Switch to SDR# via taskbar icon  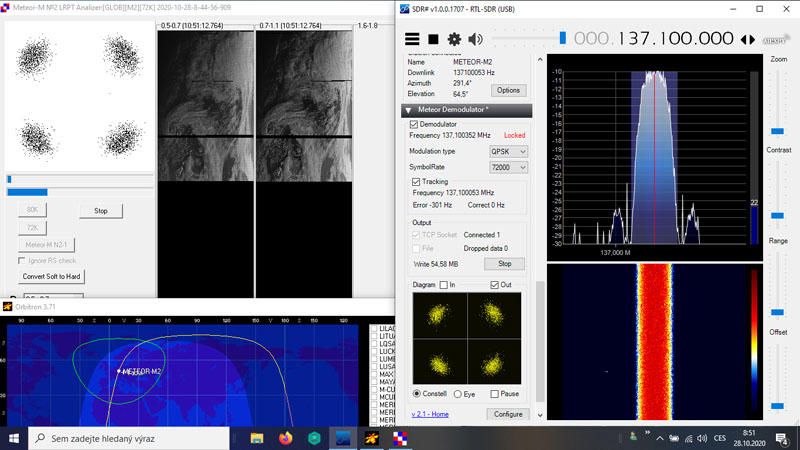click(343, 438)
